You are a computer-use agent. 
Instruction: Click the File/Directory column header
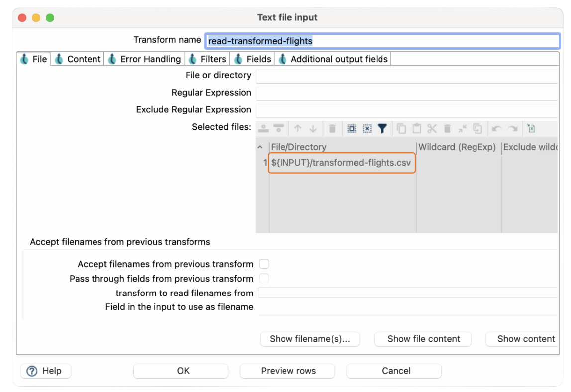tap(342, 147)
